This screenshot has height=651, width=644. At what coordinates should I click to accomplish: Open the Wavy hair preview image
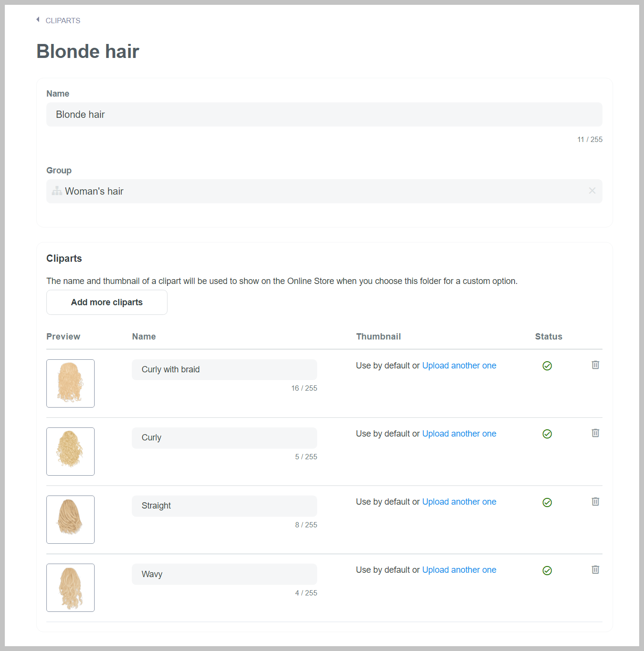(x=70, y=588)
